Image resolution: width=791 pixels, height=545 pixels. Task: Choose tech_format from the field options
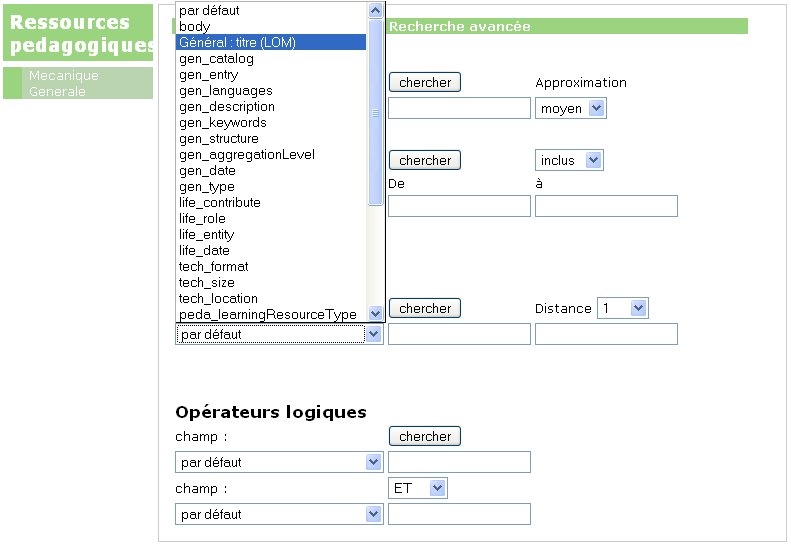tap(214, 267)
